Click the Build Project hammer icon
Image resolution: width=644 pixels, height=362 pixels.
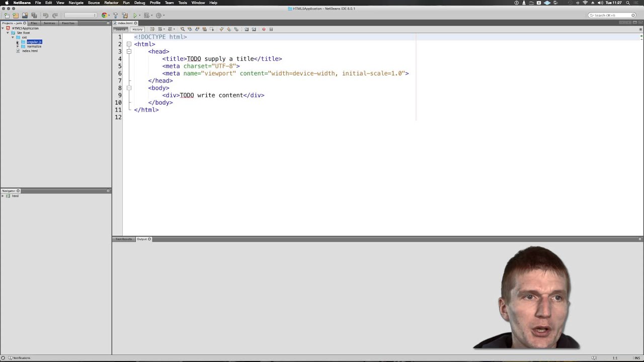(x=115, y=16)
